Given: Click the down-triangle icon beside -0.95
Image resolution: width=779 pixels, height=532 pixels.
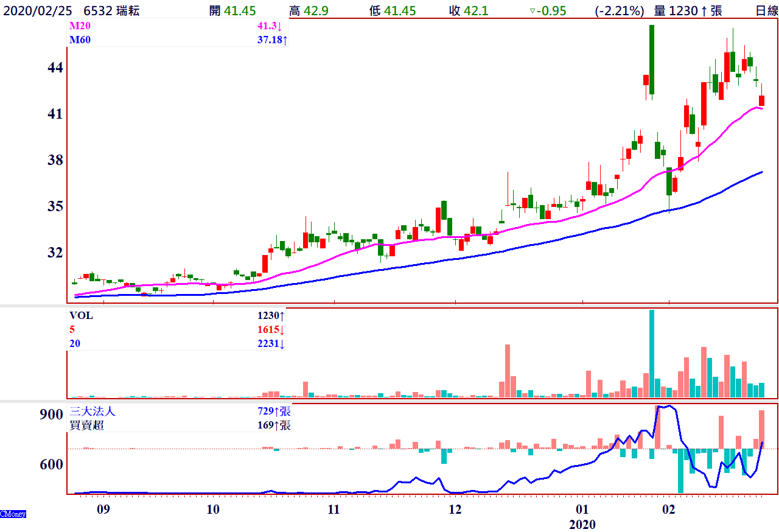Looking at the screenshot, I should (x=532, y=11).
